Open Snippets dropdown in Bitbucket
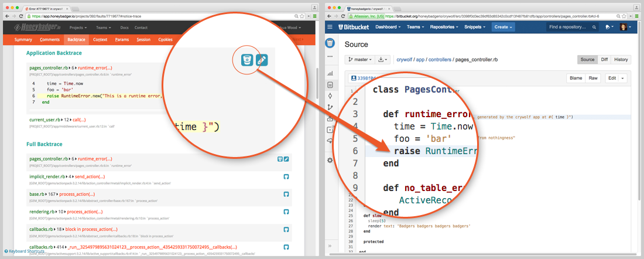 click(x=475, y=27)
